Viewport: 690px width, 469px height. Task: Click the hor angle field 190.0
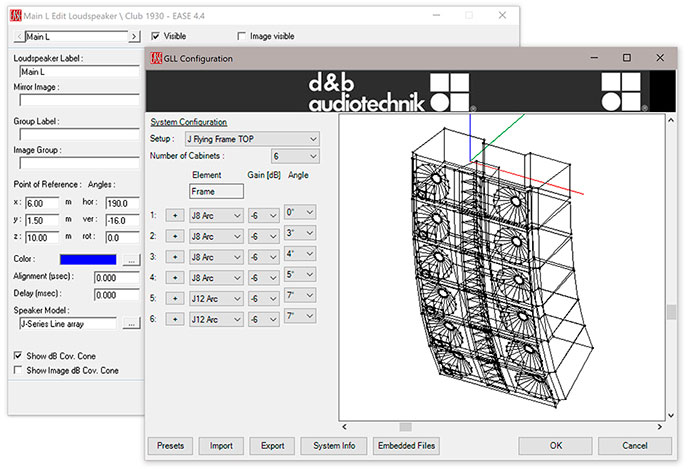(123, 203)
